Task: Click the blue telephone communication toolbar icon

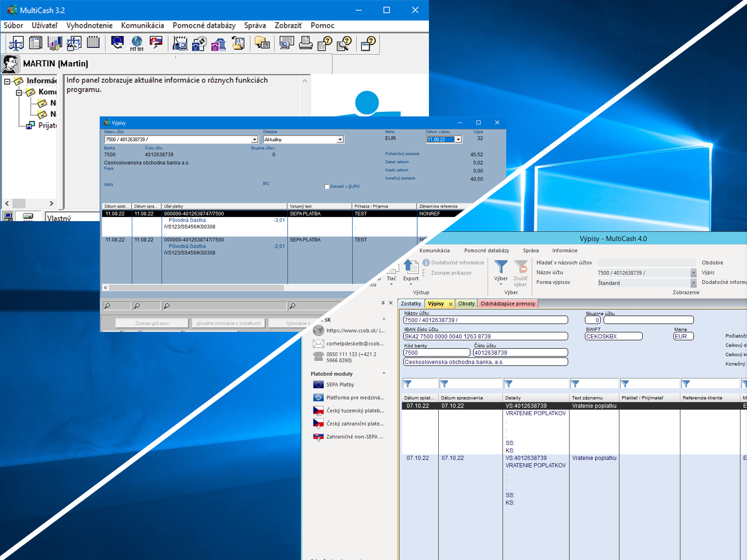Action: tap(199, 44)
